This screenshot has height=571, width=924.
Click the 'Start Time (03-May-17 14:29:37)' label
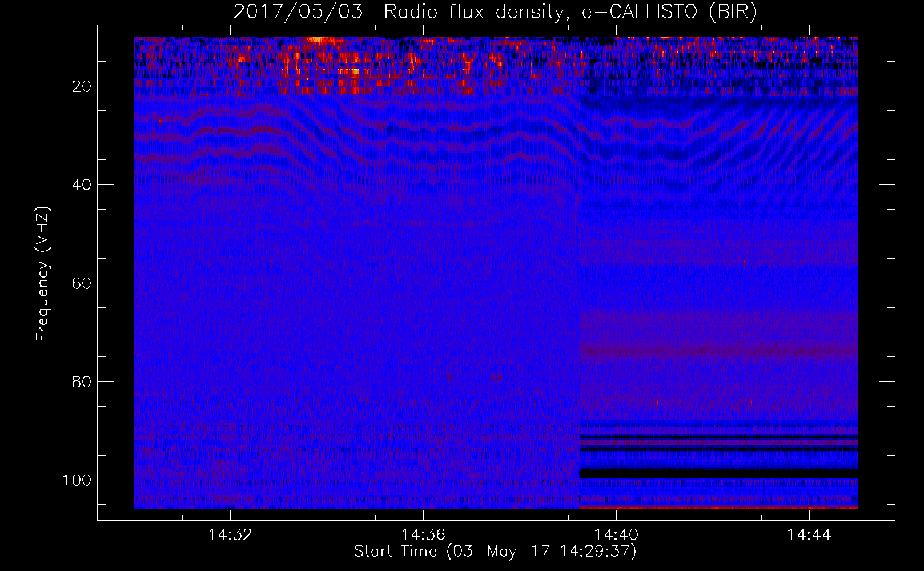(x=495, y=552)
